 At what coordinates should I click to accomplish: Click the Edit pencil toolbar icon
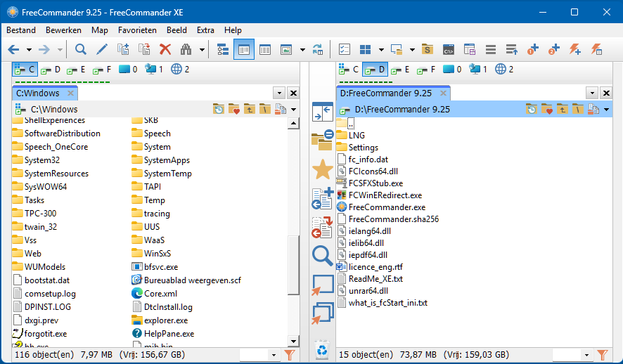point(102,50)
